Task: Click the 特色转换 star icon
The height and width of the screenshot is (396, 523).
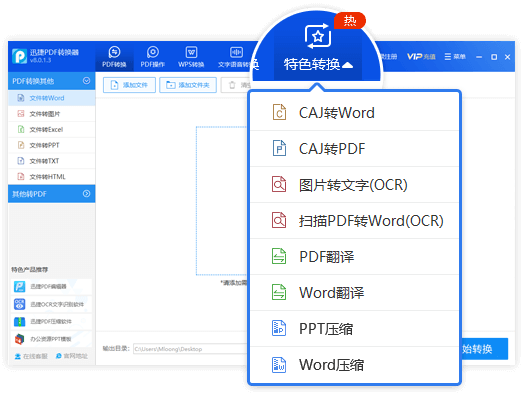Action: [318, 36]
